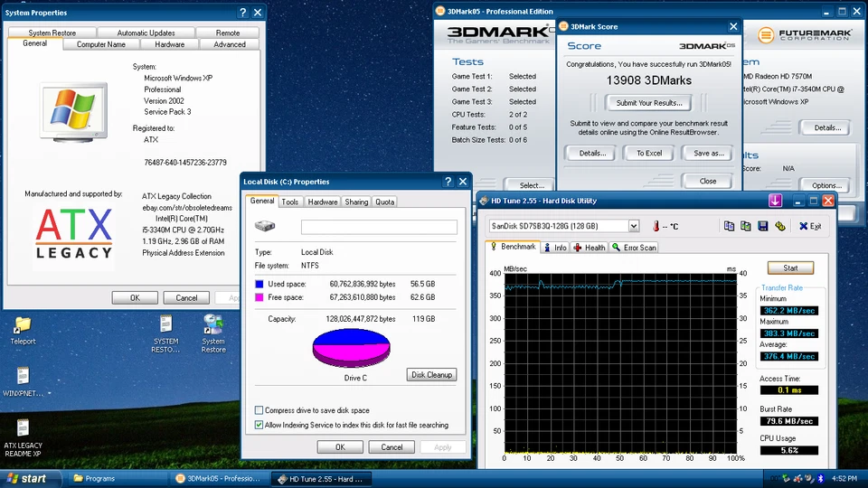Click Options... button in 3DMark05 window
Image resolution: width=868 pixels, height=488 pixels.
click(826, 185)
